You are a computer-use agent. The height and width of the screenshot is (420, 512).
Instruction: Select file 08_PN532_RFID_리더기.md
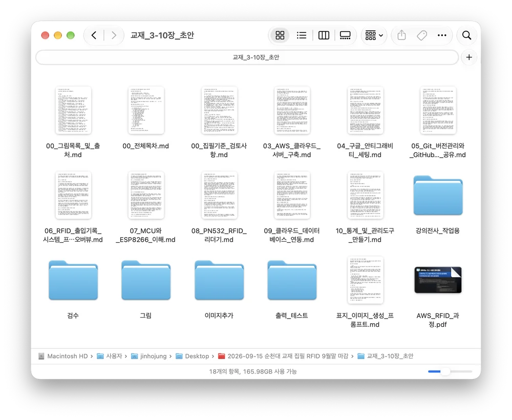coord(219,207)
